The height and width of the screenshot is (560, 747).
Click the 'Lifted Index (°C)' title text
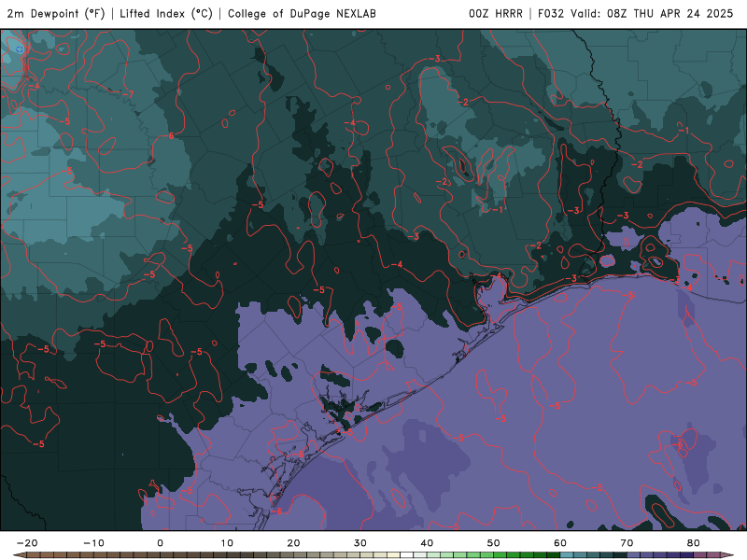click(166, 14)
